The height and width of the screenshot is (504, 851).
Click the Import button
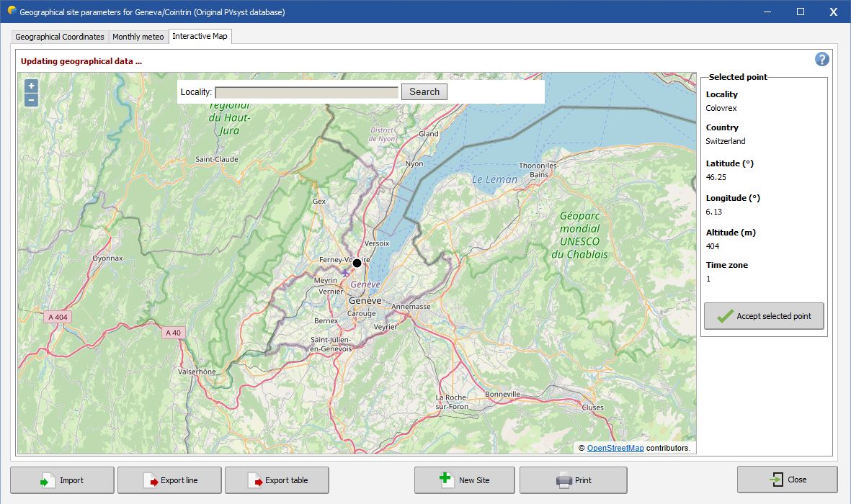click(x=62, y=480)
